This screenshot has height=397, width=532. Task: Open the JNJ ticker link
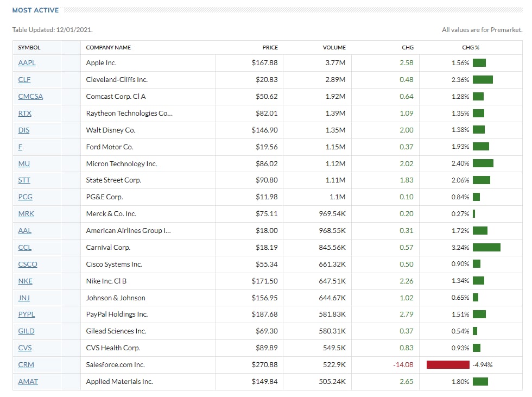(x=24, y=298)
